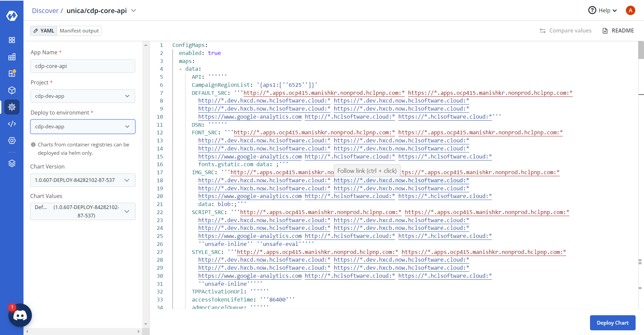Image resolution: width=644 pixels, height=335 pixels.
Task: Click the 'CampaignRegionList' key on line 6
Action: (221, 85)
